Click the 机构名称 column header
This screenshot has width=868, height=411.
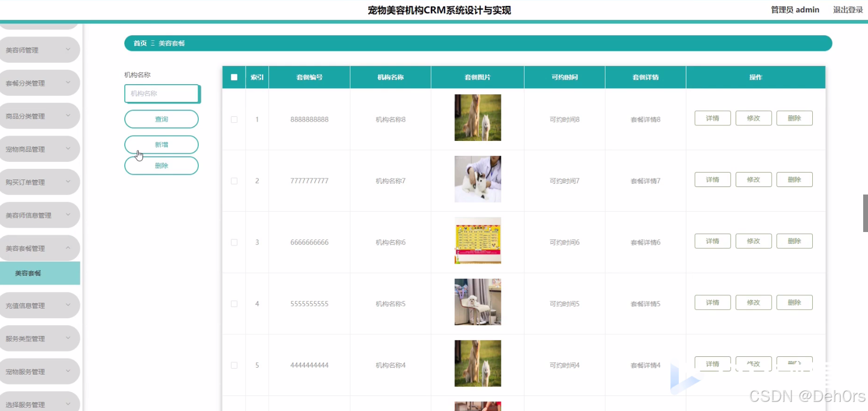pyautogui.click(x=391, y=77)
